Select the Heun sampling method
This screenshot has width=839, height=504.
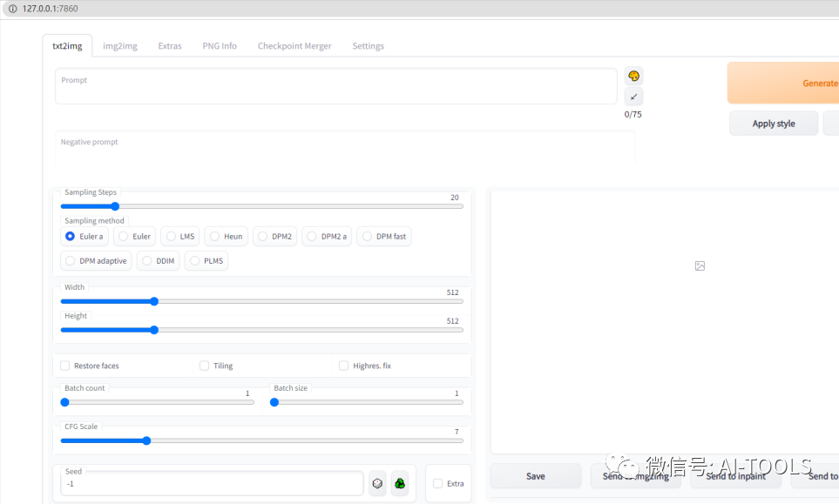tap(214, 236)
